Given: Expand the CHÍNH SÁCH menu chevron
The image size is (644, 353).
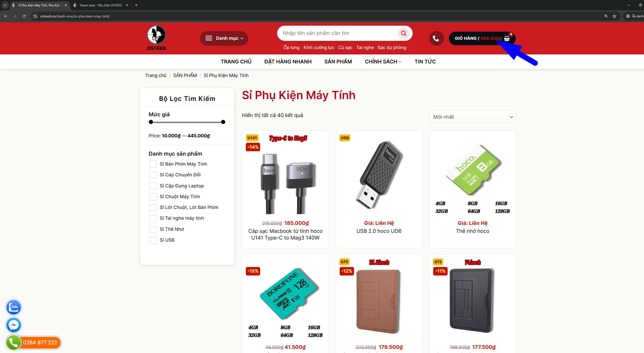Looking at the screenshot, I should 400,62.
